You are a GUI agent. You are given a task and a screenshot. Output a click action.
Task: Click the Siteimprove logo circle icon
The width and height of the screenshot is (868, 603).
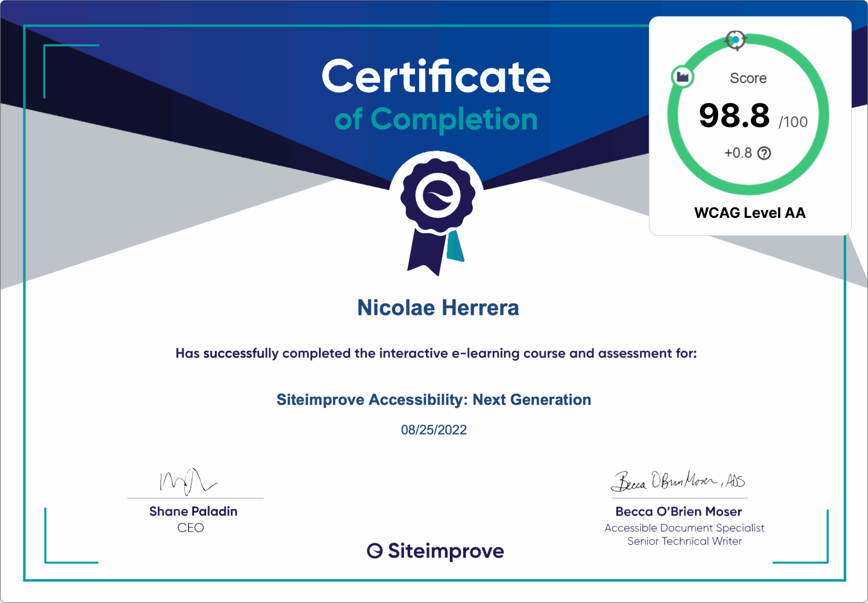[375, 551]
